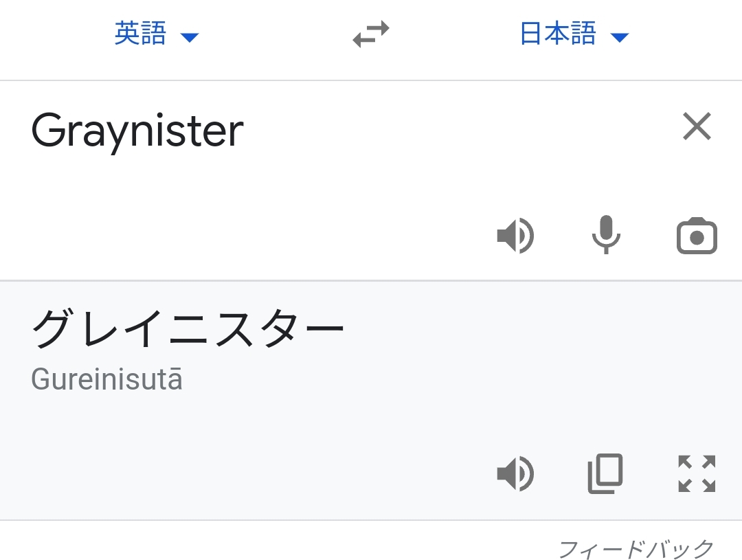Select the 日本語 target language label
Image resolution: width=742 pixels, height=560 pixels.
558,34
